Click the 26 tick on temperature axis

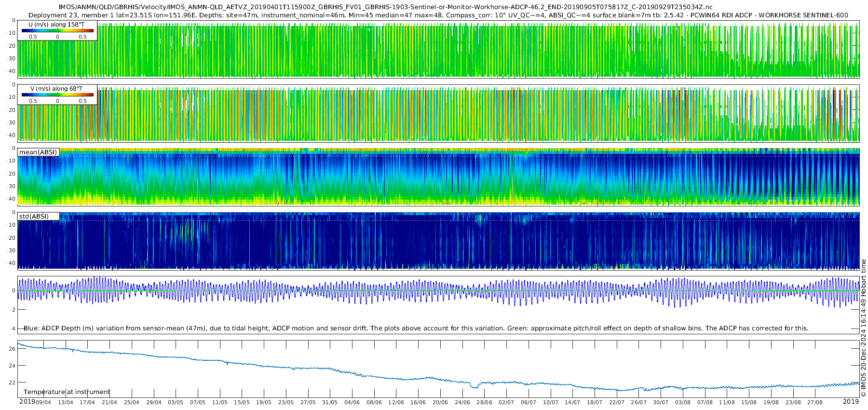click(13, 348)
